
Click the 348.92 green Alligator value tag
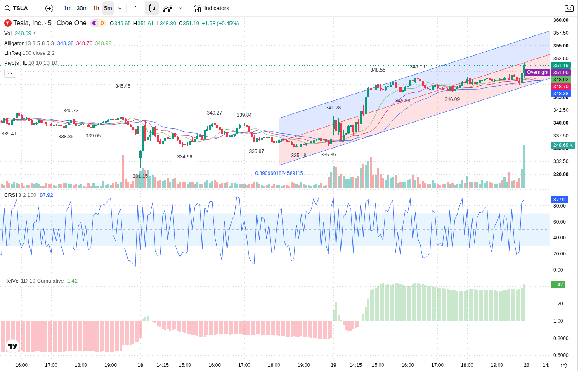[x=561, y=80]
